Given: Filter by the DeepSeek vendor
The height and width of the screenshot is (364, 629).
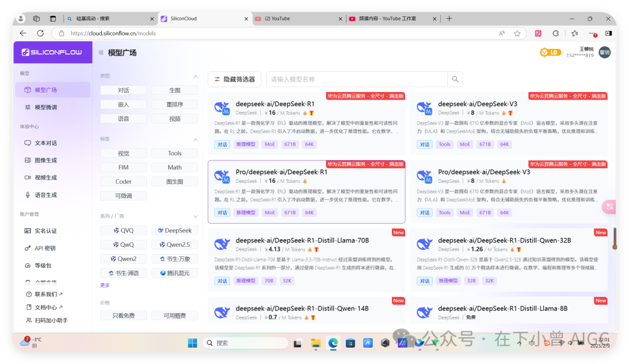Looking at the screenshot, I should pyautogui.click(x=175, y=231).
